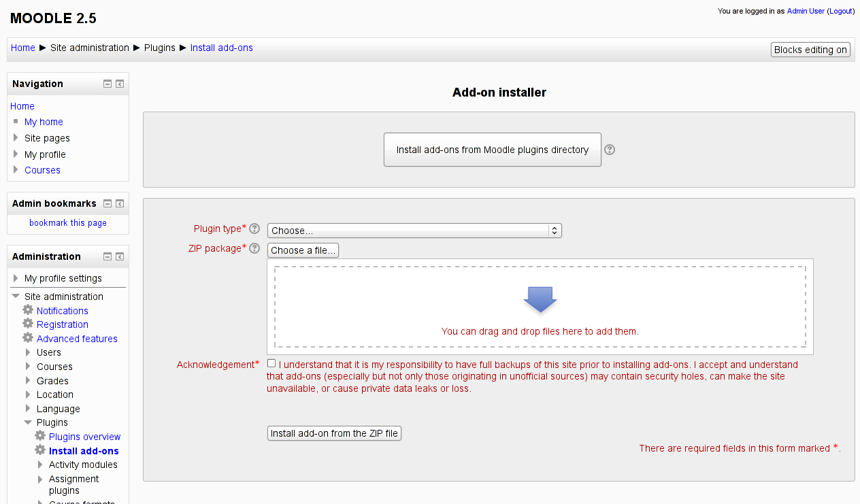Viewport: 860px width, 504px height.
Task: Click the Logout link
Action: coord(841,11)
